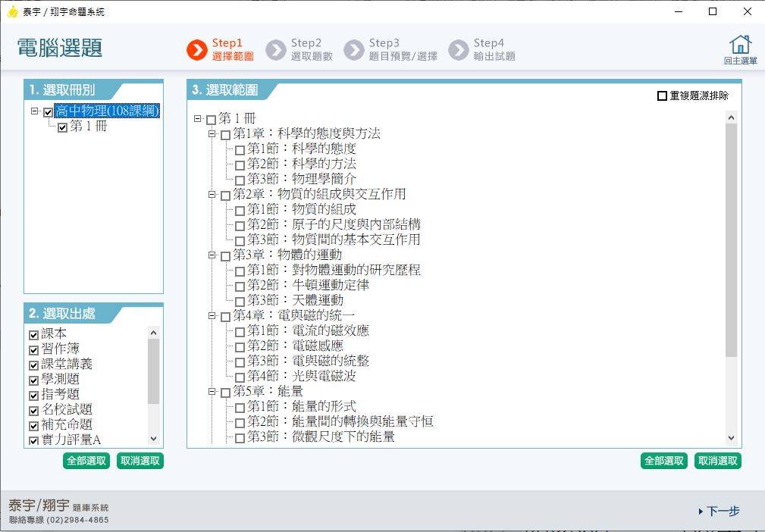Collapse 第2章 物質的組成與交互作用 node
Image resolution: width=765 pixels, height=532 pixels.
pyautogui.click(x=212, y=194)
